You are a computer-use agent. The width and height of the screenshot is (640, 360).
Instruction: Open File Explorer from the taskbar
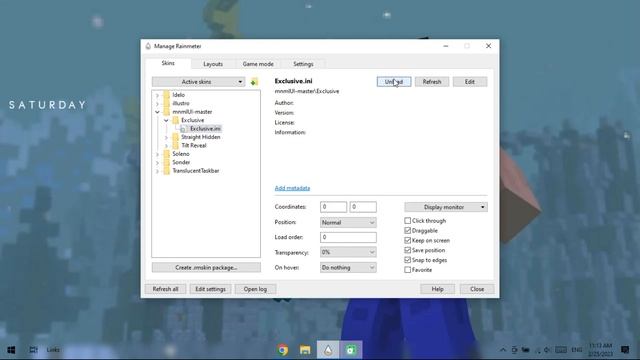pyautogui.click(x=305, y=350)
